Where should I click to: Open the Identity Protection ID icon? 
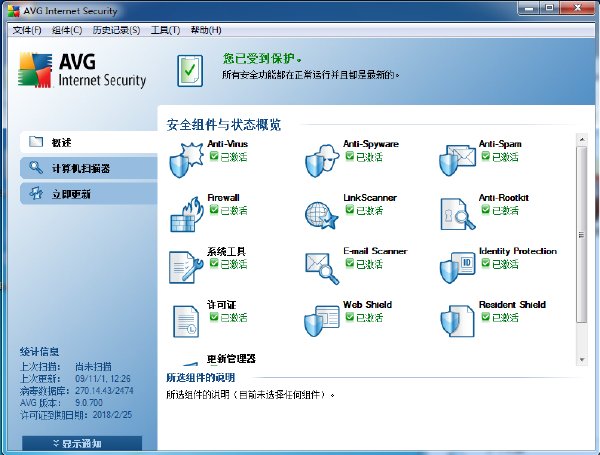click(458, 267)
